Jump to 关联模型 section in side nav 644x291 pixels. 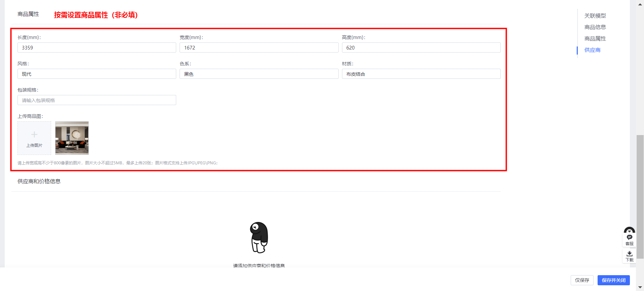595,15
